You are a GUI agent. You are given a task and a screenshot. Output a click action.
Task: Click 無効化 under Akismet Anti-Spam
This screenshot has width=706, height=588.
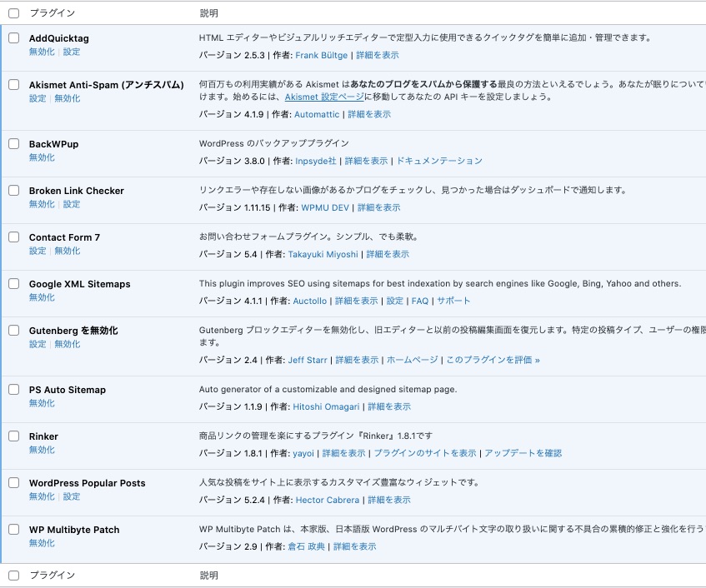coord(68,98)
